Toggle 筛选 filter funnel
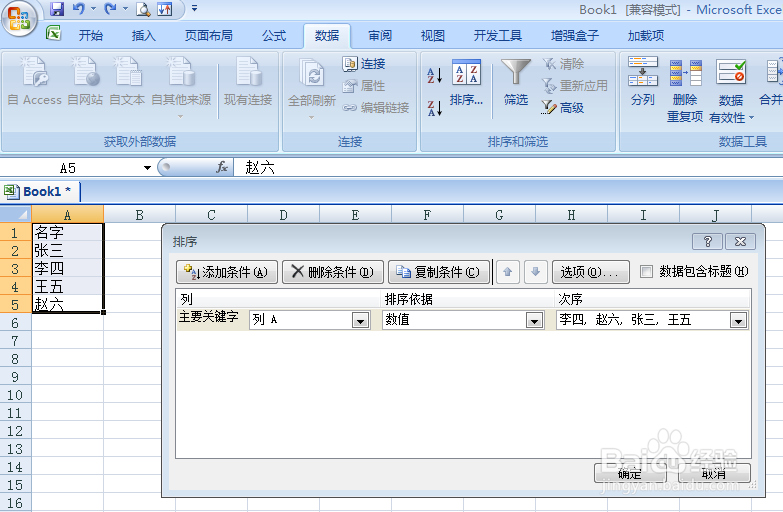 (x=516, y=82)
